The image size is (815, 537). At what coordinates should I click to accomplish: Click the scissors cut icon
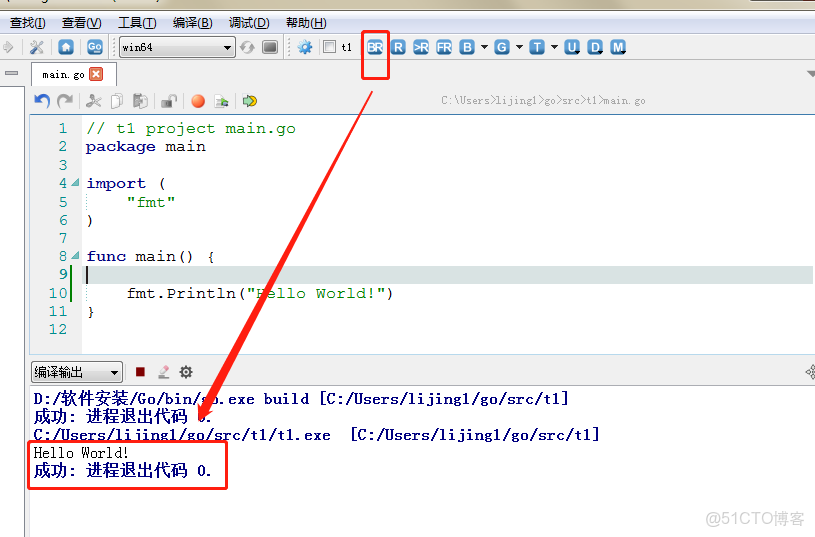94,101
